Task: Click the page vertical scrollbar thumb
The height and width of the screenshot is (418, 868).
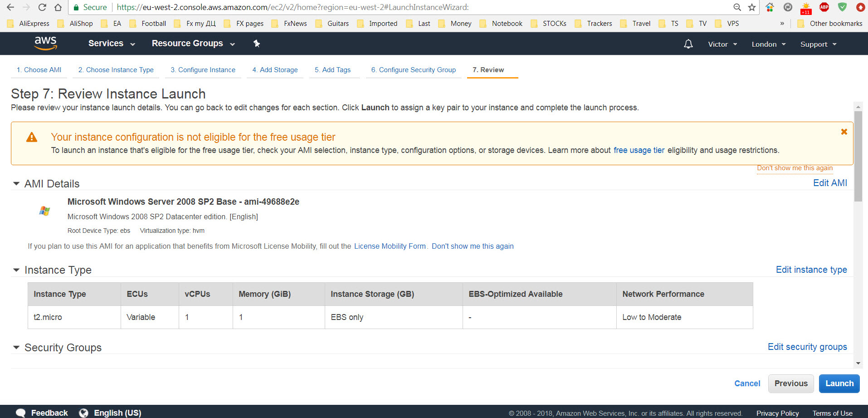Action: pos(858,156)
